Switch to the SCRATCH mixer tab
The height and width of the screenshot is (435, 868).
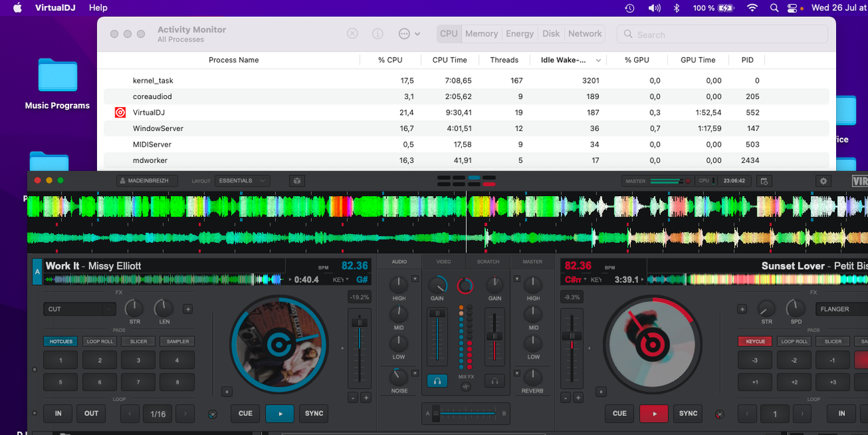point(488,261)
